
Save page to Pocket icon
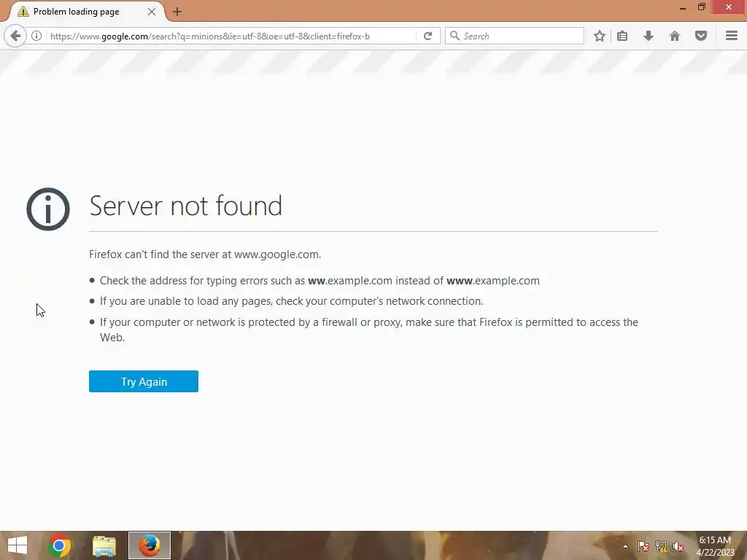click(701, 36)
